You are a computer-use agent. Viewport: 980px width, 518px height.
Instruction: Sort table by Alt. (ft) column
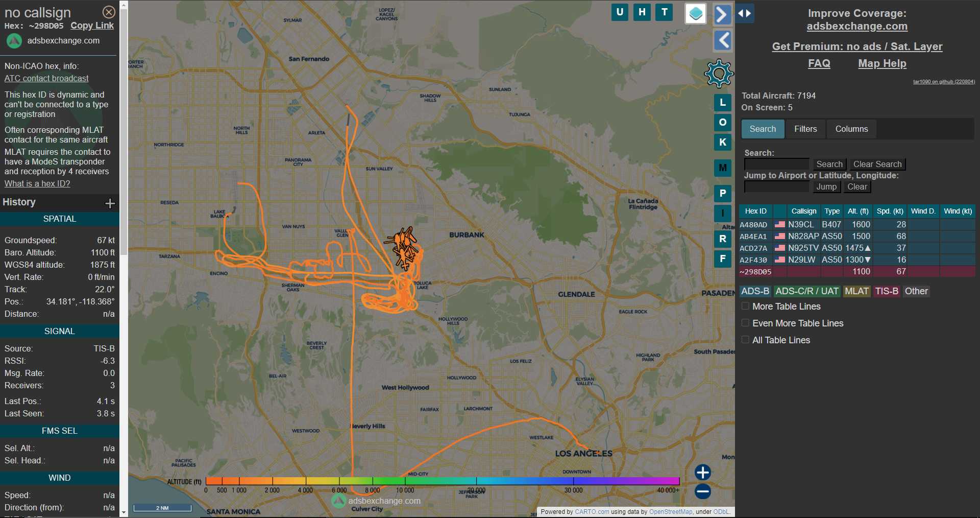click(858, 211)
